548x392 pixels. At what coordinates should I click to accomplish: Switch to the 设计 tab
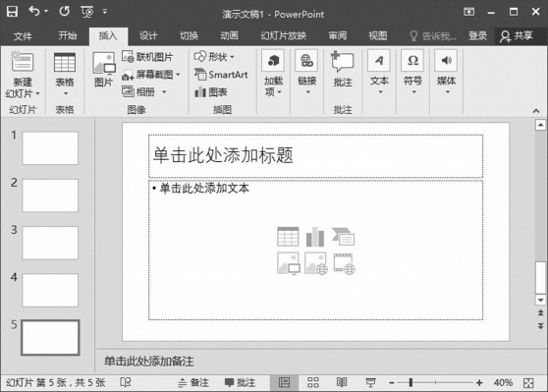click(148, 35)
